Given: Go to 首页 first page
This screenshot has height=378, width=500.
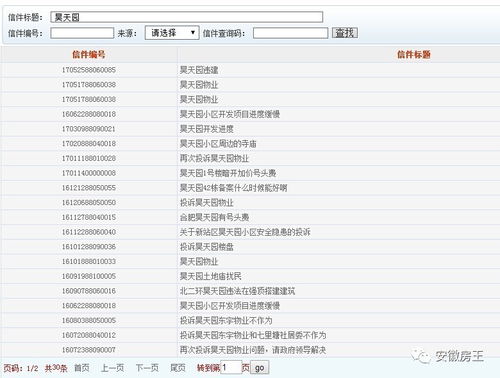Looking at the screenshot, I should (82, 368).
